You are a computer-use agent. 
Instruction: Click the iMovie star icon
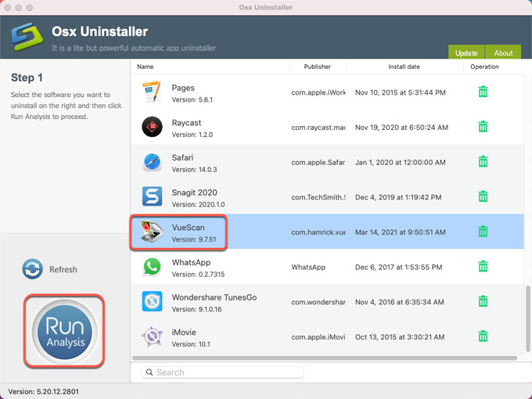pyautogui.click(x=152, y=336)
